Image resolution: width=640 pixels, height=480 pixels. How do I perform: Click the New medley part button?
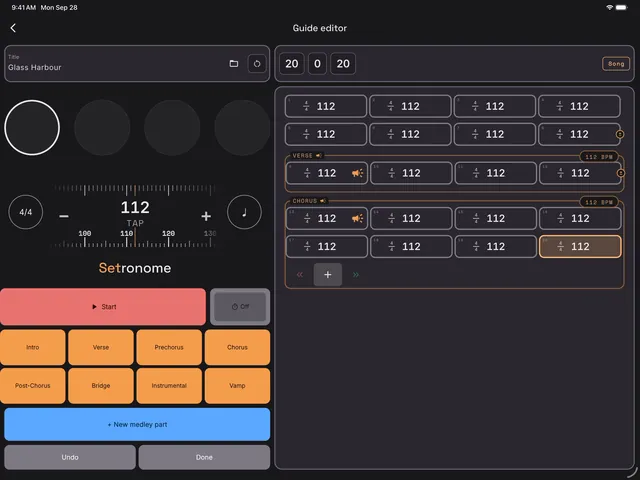click(x=137, y=424)
